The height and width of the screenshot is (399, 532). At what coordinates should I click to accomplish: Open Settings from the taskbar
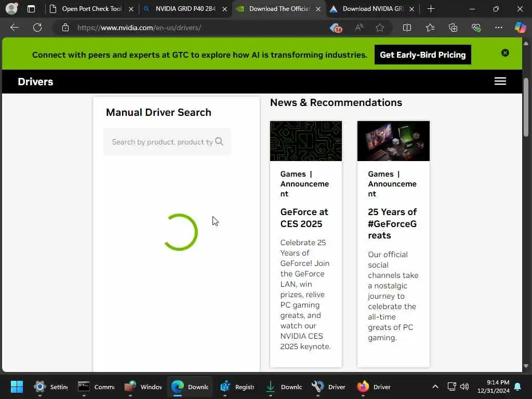click(x=51, y=387)
